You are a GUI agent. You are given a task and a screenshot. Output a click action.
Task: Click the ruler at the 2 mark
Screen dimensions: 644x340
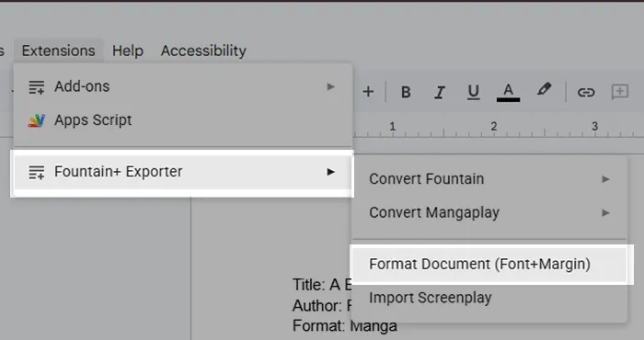pyautogui.click(x=494, y=127)
